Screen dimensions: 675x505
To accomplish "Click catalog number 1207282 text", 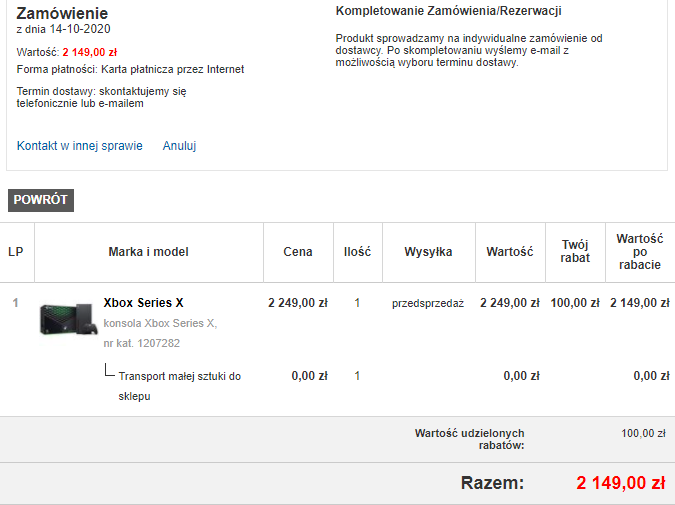I will tap(142, 343).
